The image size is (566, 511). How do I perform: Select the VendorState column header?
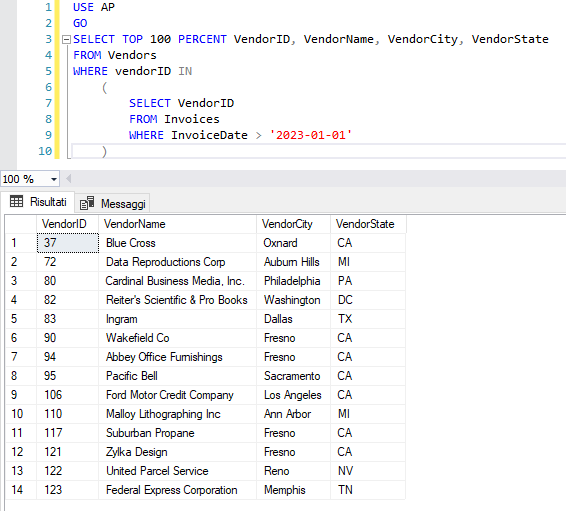point(369,224)
